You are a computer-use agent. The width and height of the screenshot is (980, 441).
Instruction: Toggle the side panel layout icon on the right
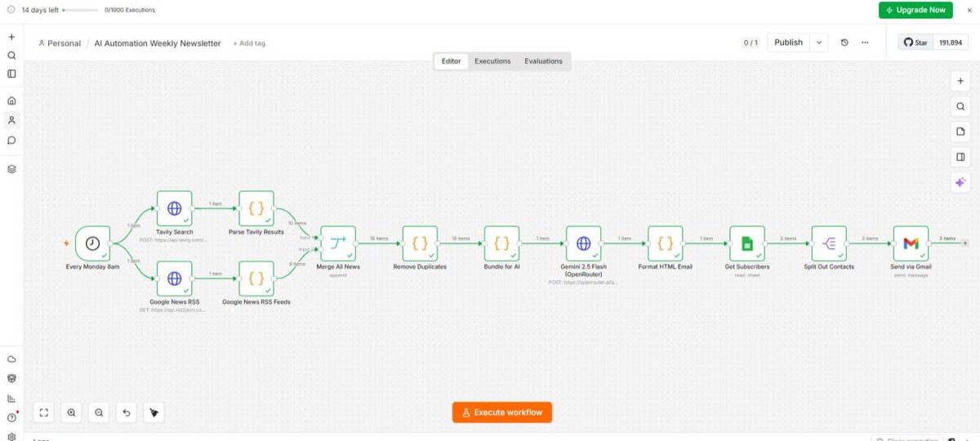[x=960, y=157]
